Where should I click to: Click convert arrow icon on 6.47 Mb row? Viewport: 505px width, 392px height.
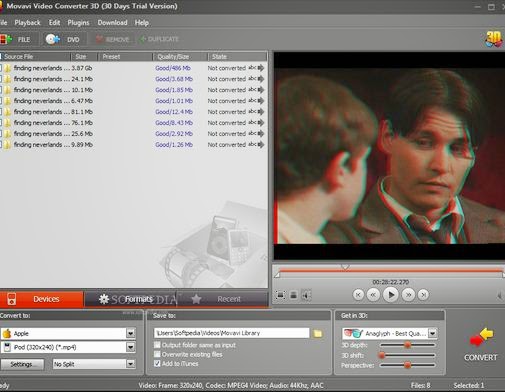[261, 101]
